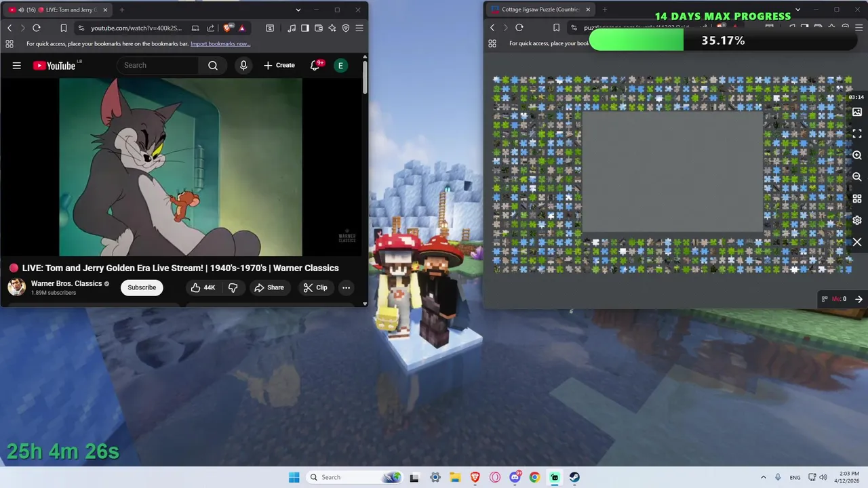Image resolution: width=868 pixels, height=488 pixels.
Task: Zoom out on the jigsaw puzzle
Action: 857,177
